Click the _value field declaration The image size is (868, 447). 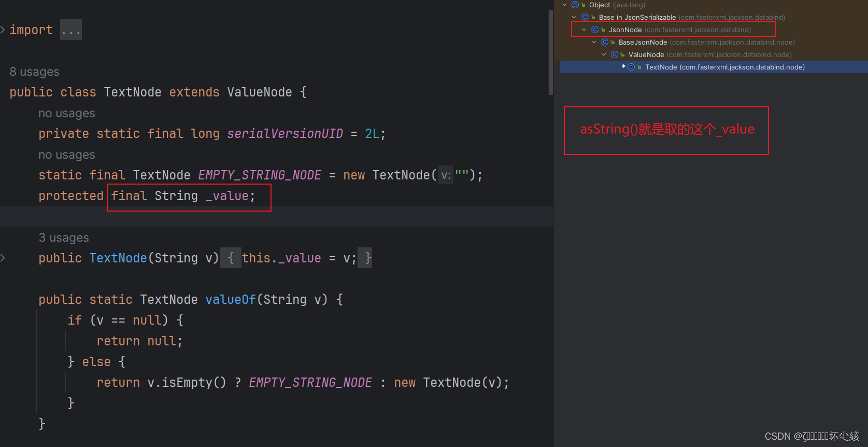[x=227, y=196]
